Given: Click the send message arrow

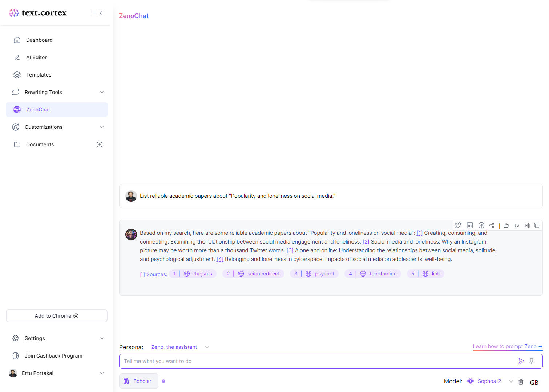Looking at the screenshot, I should [x=521, y=361].
